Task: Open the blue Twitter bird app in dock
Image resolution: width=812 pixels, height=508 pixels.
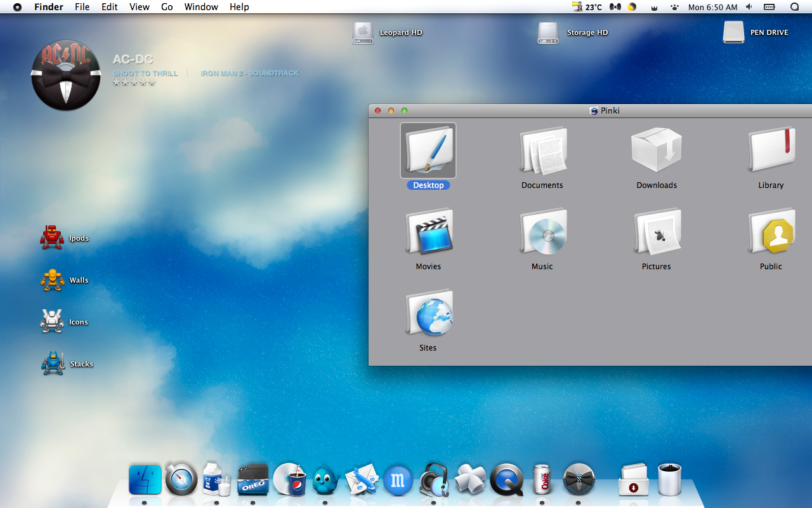Action: 325,481
